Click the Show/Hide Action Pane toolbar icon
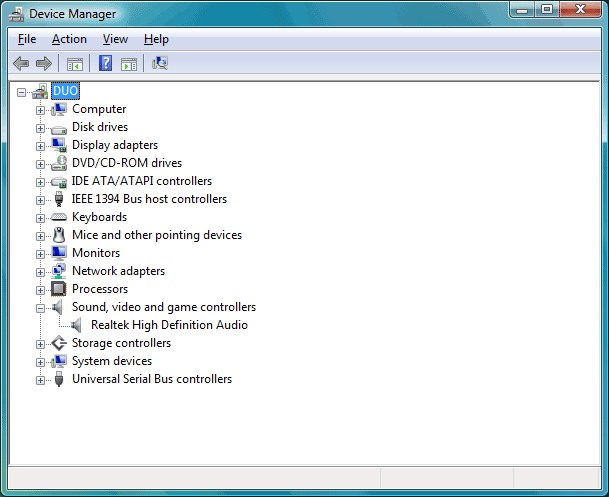This screenshot has width=609, height=497. [129, 64]
